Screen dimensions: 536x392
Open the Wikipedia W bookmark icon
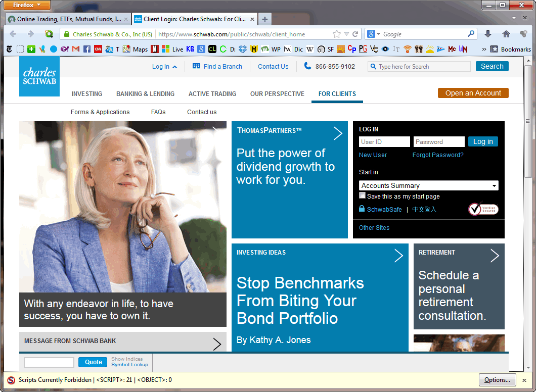(x=309, y=49)
